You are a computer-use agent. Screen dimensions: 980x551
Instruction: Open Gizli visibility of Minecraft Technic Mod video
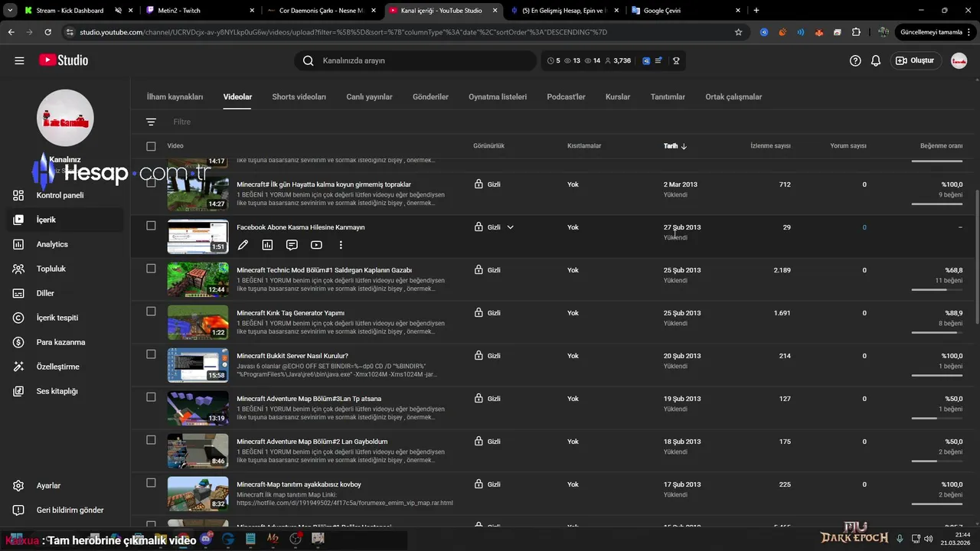[487, 270]
